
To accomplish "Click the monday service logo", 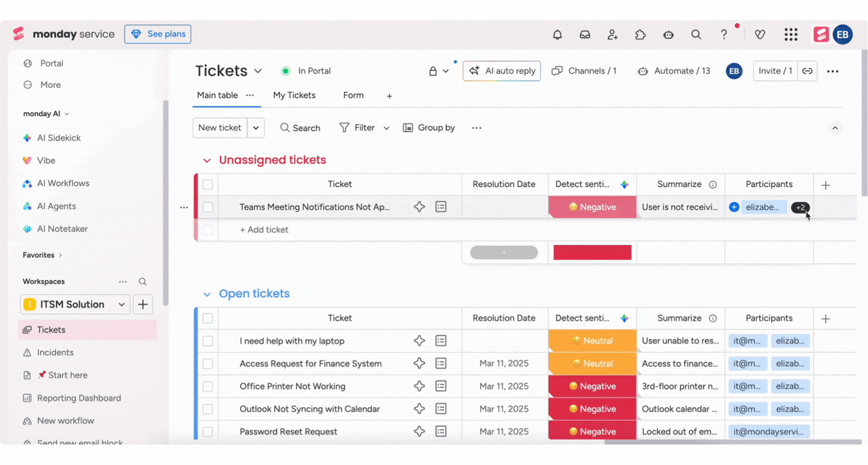I will (64, 34).
